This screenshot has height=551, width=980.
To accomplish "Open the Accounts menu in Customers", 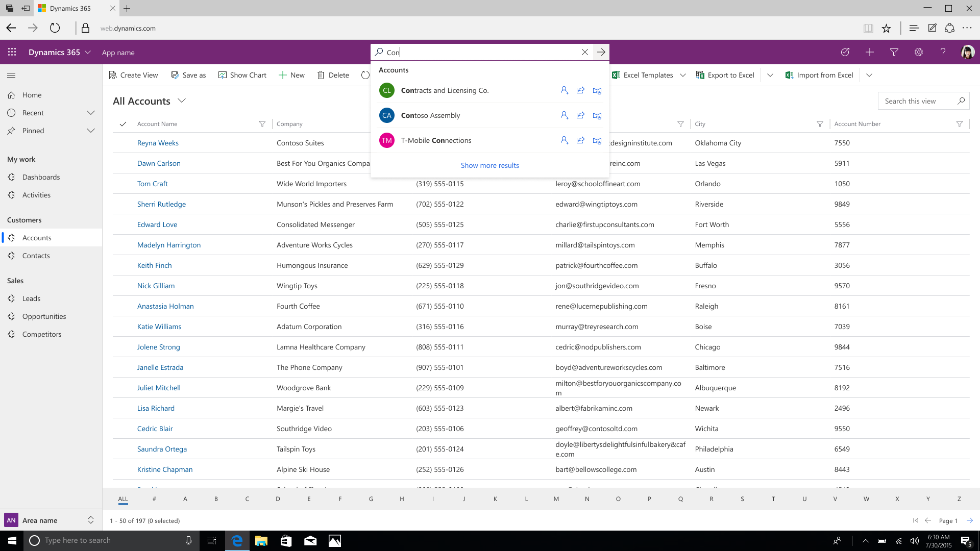I will point(36,237).
